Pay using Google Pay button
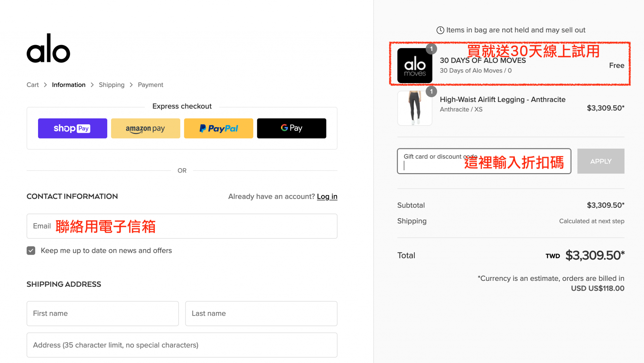Image resolution: width=644 pixels, height=363 pixels. [x=291, y=128]
